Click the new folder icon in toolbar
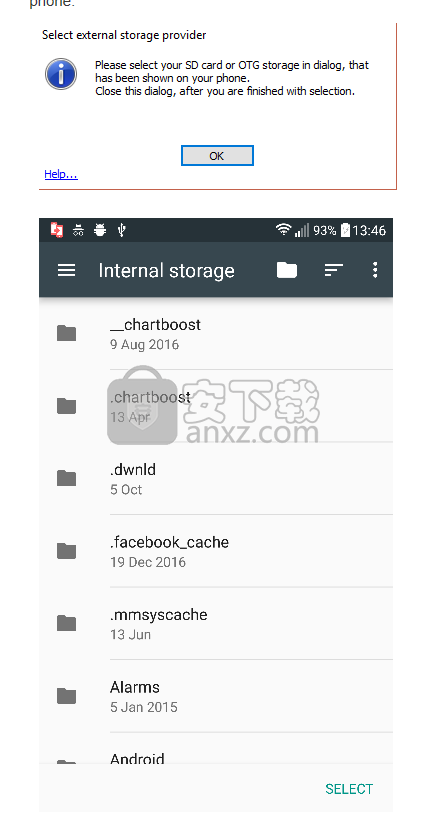The image size is (431, 814). 287,270
